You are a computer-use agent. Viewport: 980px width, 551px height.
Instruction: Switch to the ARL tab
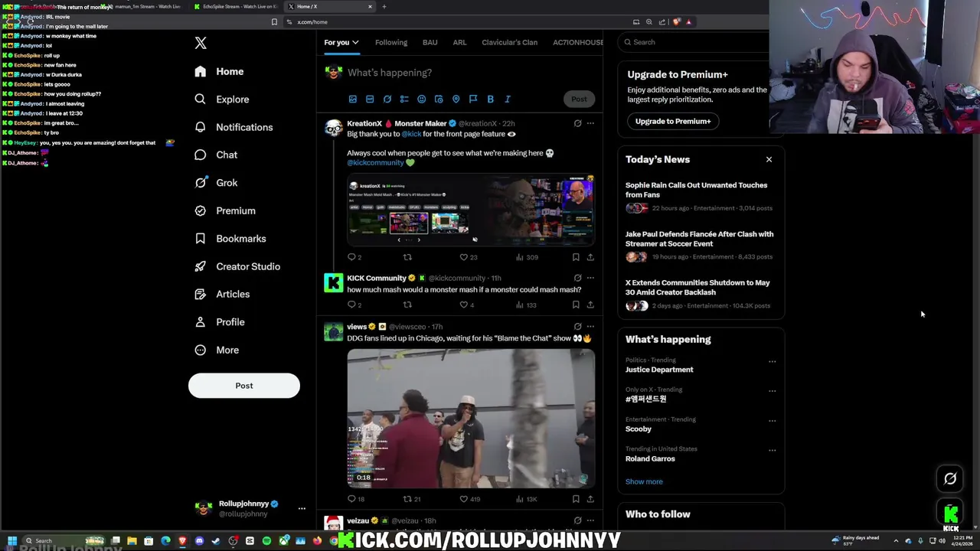pos(459,42)
